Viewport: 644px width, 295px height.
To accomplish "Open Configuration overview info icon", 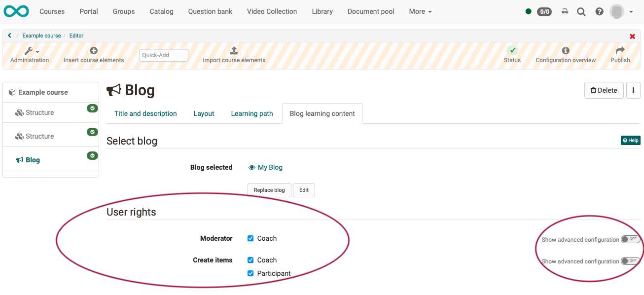I will click(566, 50).
